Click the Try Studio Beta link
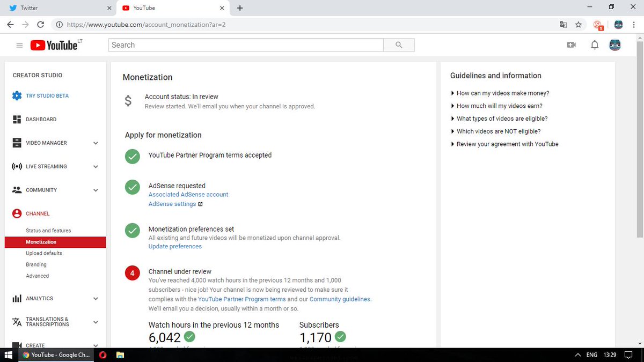644x362 pixels. click(47, 96)
